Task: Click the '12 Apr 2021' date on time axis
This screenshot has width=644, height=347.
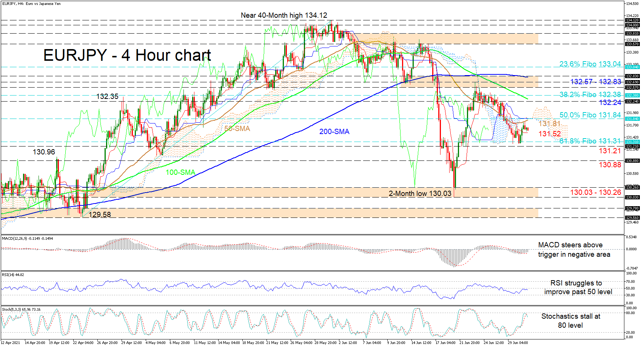Action: 11,343
